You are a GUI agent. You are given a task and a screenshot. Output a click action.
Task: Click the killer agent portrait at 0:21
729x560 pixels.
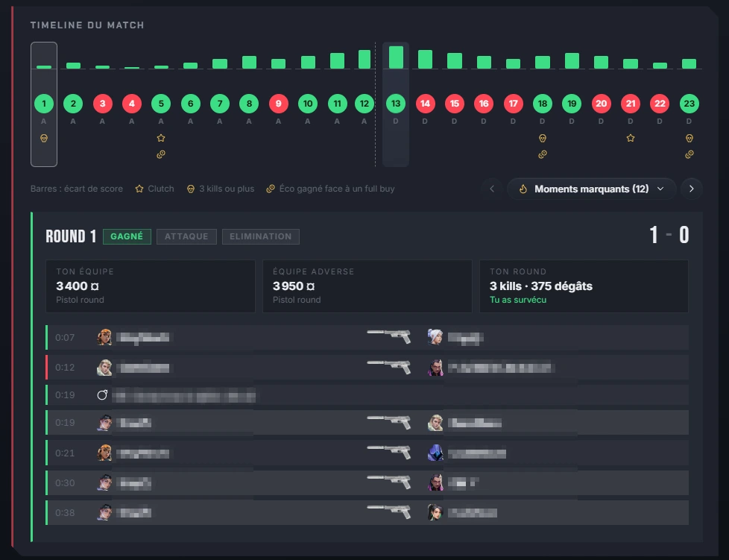[x=104, y=453]
